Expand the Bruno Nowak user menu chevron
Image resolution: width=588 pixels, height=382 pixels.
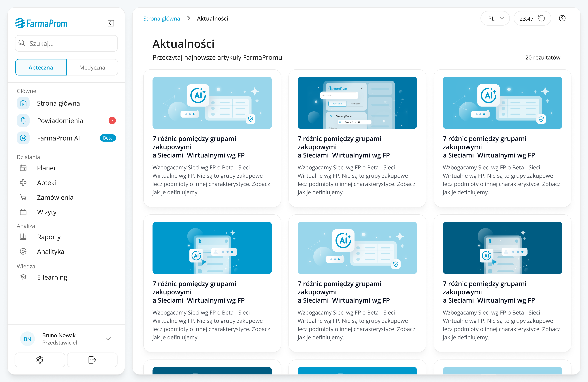coord(108,339)
